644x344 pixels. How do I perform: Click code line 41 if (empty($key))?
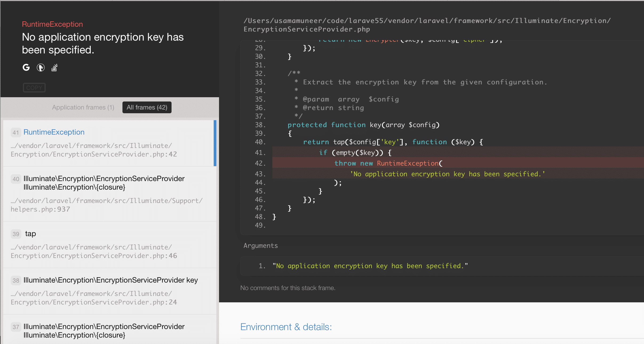pos(458,153)
